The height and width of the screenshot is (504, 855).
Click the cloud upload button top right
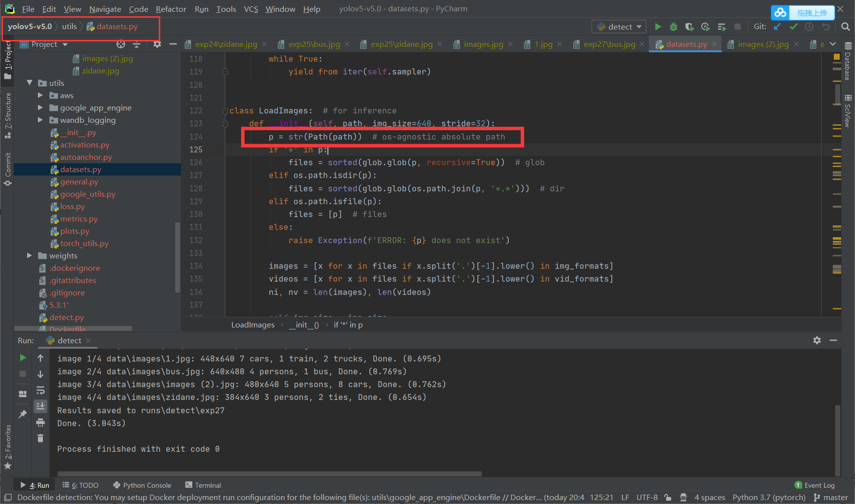pos(803,13)
